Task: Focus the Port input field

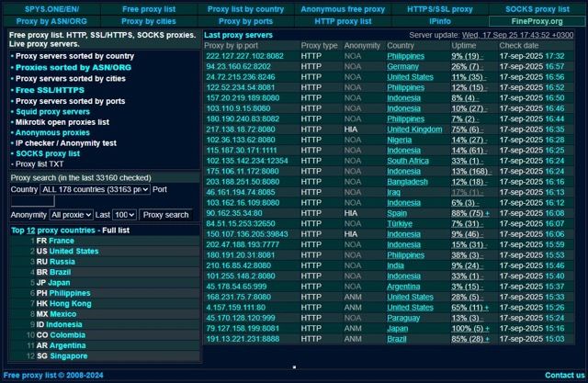Action: pyautogui.click(x=33, y=201)
